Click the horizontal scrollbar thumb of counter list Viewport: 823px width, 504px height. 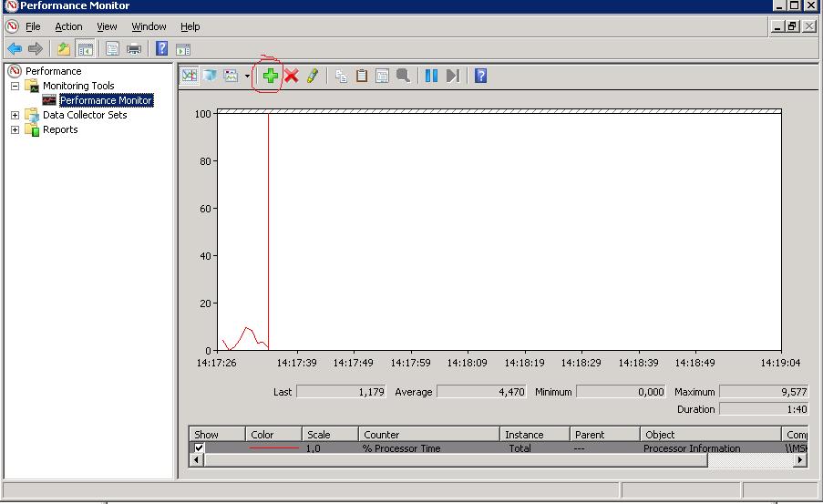455,460
